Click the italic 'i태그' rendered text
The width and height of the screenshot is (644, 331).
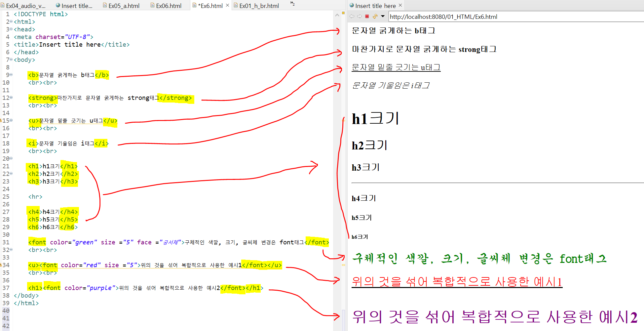pyautogui.click(x=391, y=86)
